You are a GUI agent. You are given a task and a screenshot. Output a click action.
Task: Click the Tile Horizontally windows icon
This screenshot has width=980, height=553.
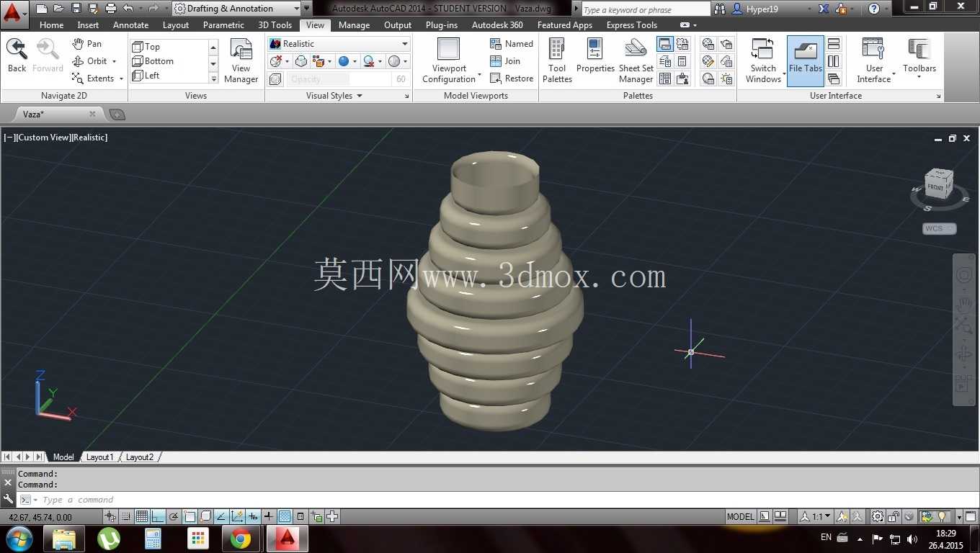[x=834, y=44]
